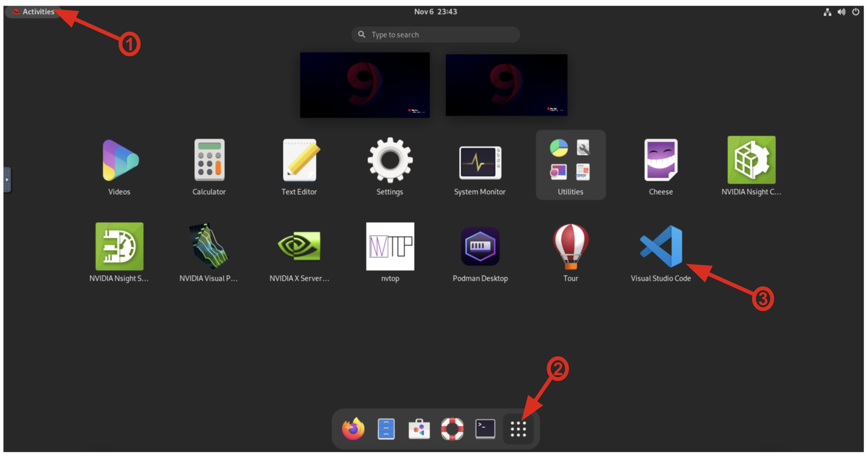Open Text Editor
The width and height of the screenshot is (868, 457).
(x=299, y=160)
